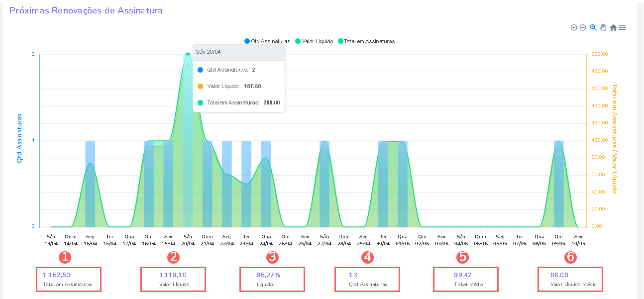644x299 pixels.
Task: Click the Ter 30/04 axis label
Action: click(383, 240)
